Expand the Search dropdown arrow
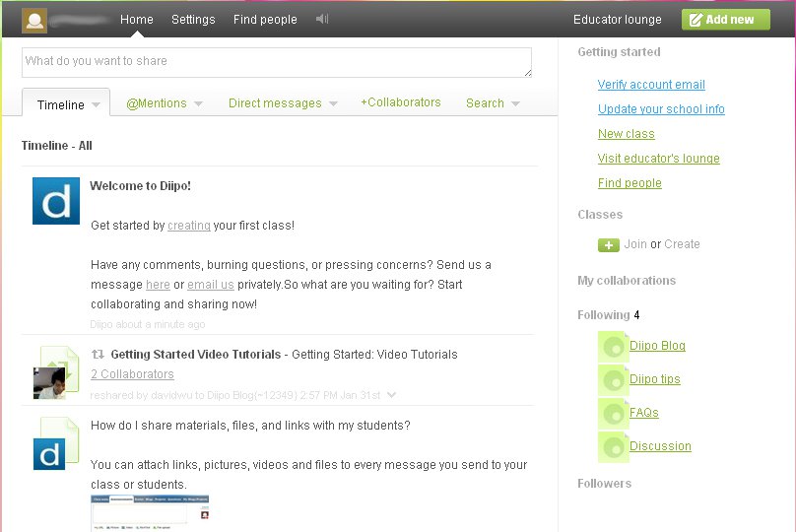Viewport: 796px width, 532px height. [516, 103]
